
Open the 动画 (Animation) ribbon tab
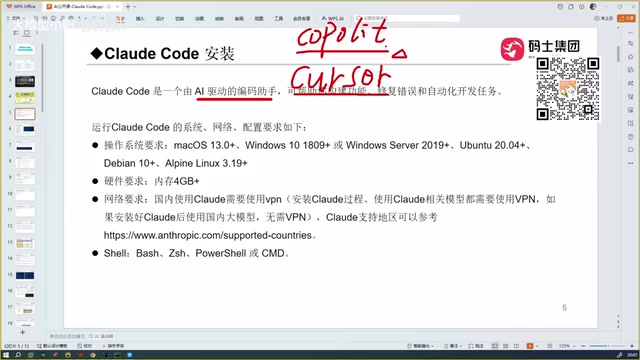[199, 19]
